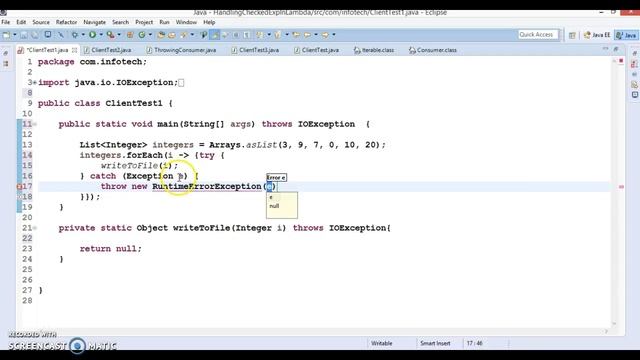This screenshot has width=640, height=360.
Task: Open the Help menu
Action: point(209,22)
